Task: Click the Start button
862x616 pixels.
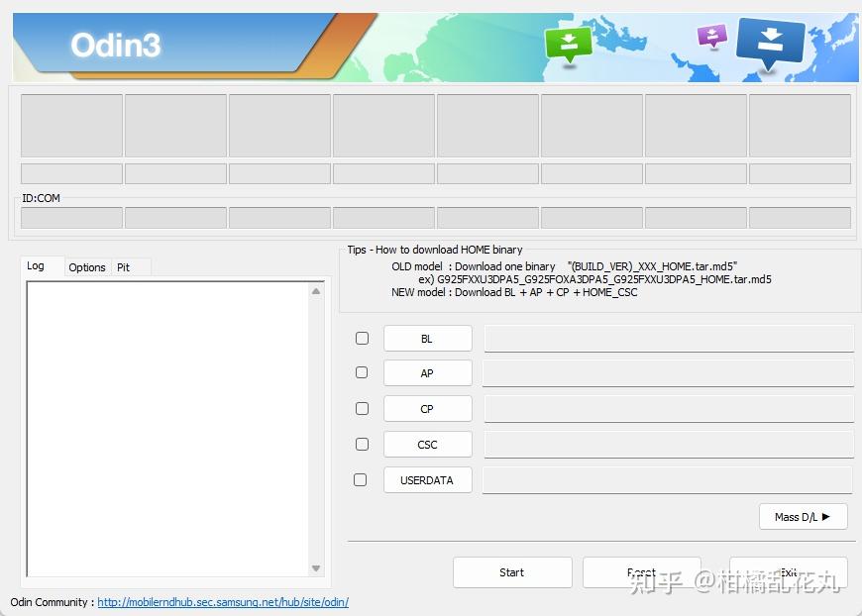Action: pyautogui.click(x=512, y=572)
